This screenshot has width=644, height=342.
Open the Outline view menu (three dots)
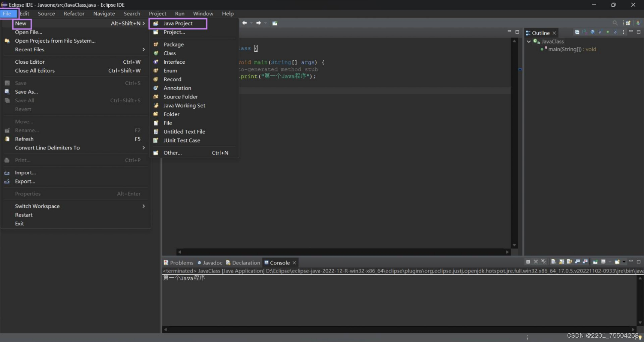tap(623, 32)
